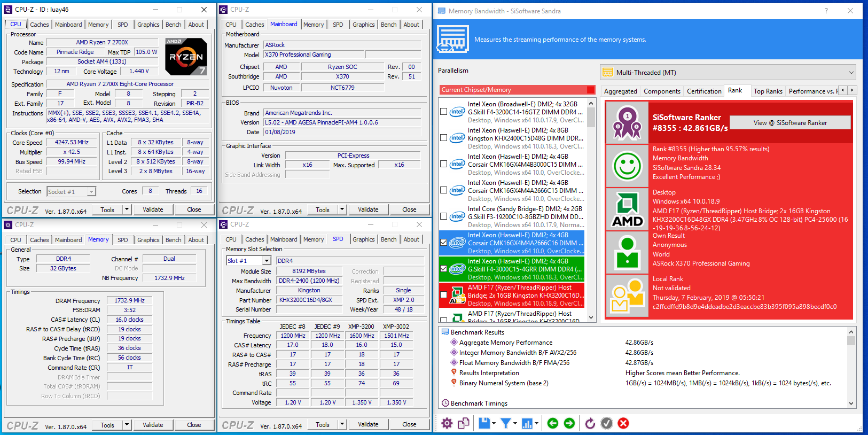868x435 pixels.
Task: Click the blue save disk icon
Action: pos(484,423)
